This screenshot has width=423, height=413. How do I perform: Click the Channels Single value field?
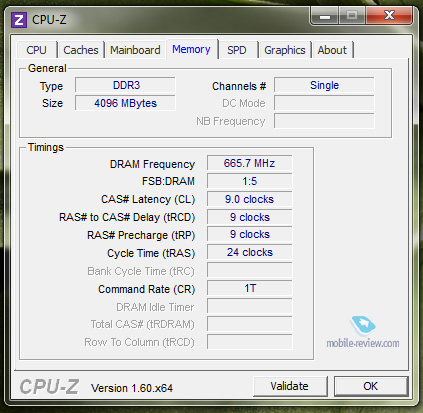324,85
